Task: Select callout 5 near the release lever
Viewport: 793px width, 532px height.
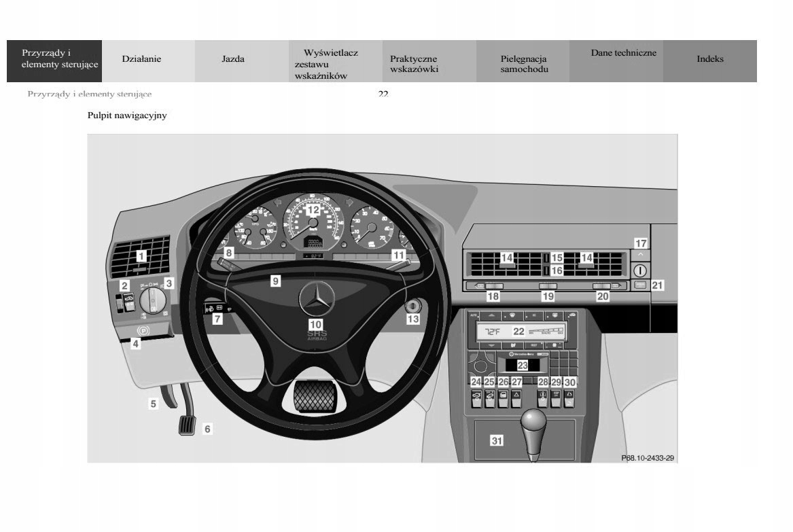Action: coord(154,404)
